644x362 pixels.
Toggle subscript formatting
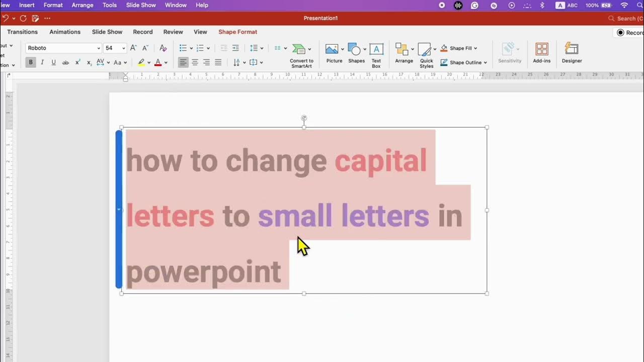[x=89, y=62]
